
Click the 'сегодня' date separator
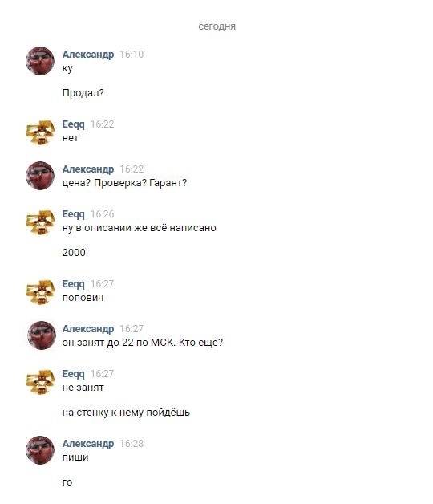(x=216, y=26)
